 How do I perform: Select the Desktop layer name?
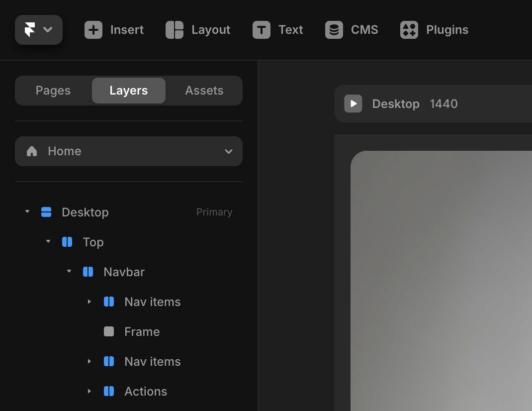click(x=85, y=212)
